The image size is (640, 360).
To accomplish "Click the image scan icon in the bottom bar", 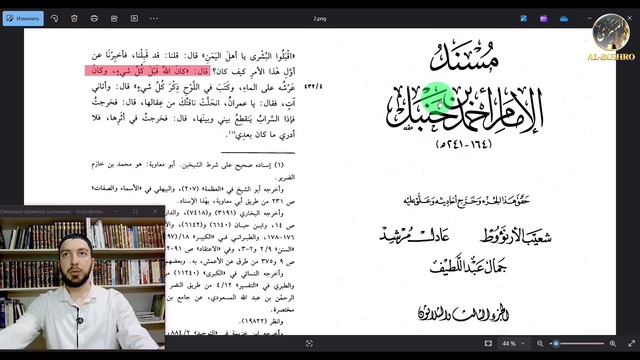I will pyautogui.click(x=309, y=344).
